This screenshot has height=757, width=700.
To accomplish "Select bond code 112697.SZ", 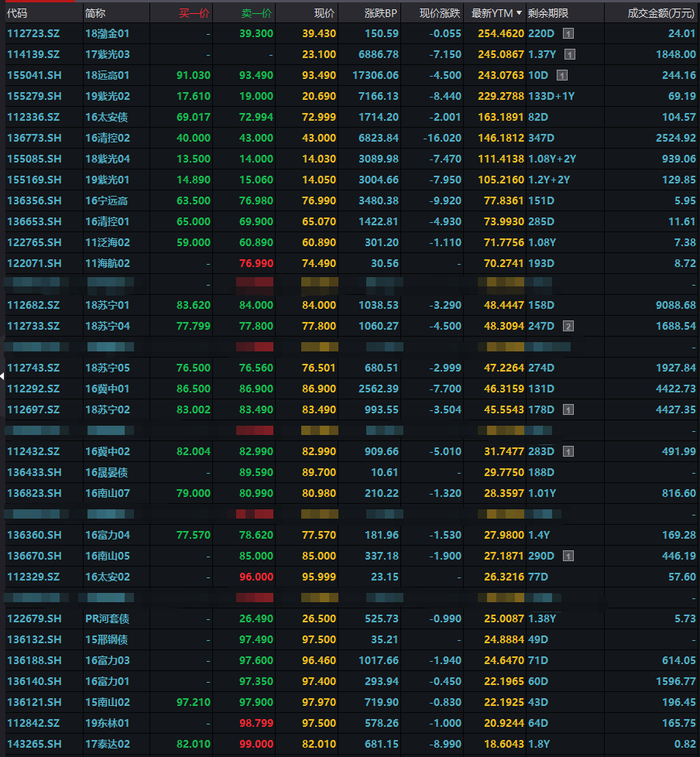I will pyautogui.click(x=34, y=410).
